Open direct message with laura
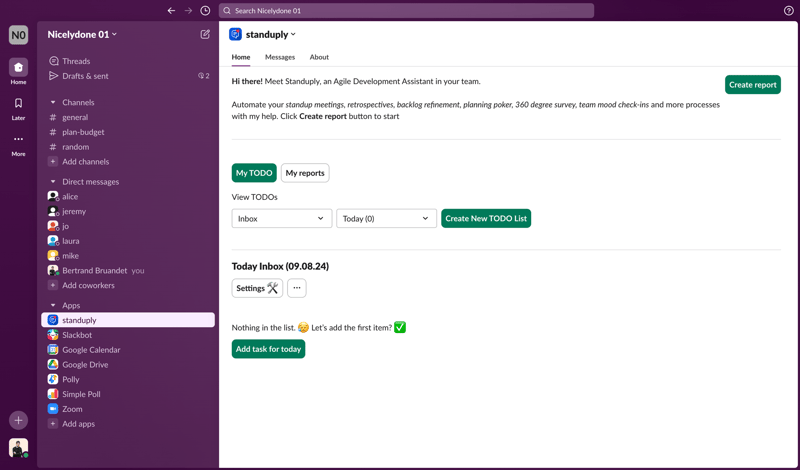This screenshot has width=800, height=470. 128,240
